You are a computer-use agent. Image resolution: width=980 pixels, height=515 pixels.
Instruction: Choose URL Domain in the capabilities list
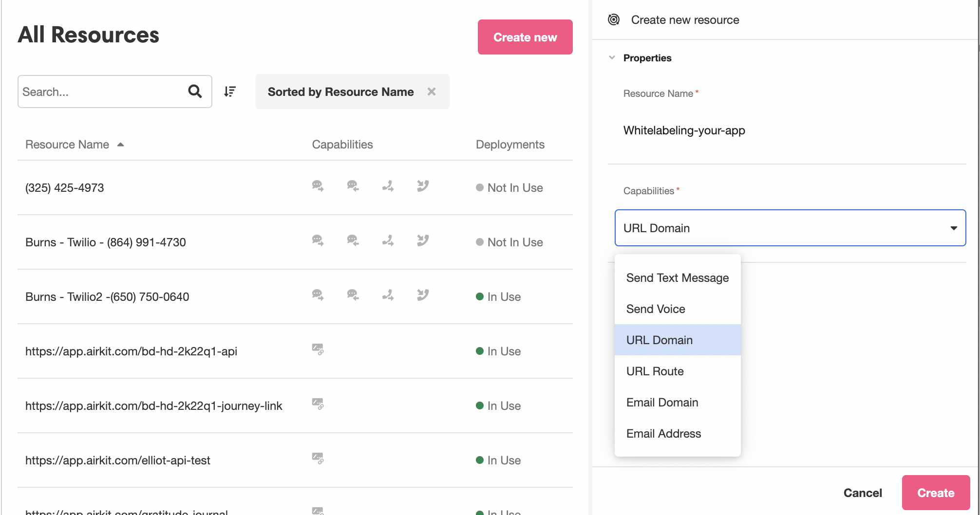(678, 340)
